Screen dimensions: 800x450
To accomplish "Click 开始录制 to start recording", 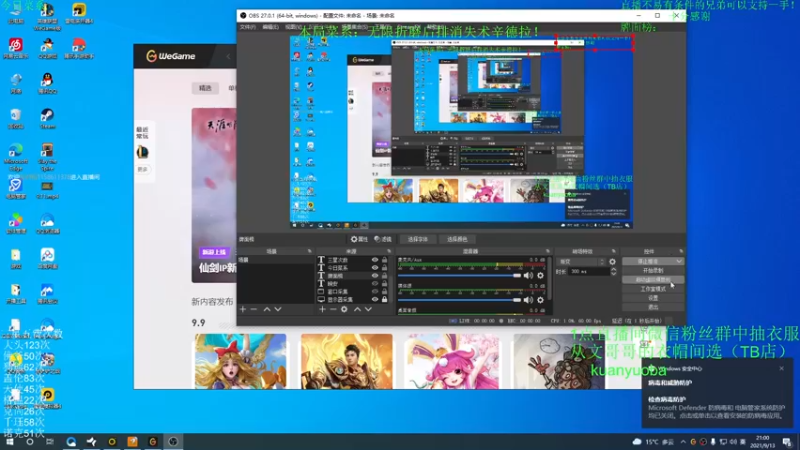I will [653, 270].
